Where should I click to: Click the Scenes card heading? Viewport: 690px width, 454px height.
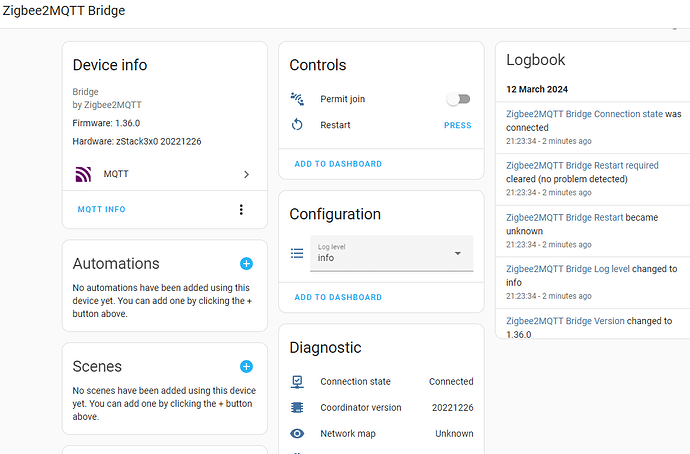[x=97, y=366]
